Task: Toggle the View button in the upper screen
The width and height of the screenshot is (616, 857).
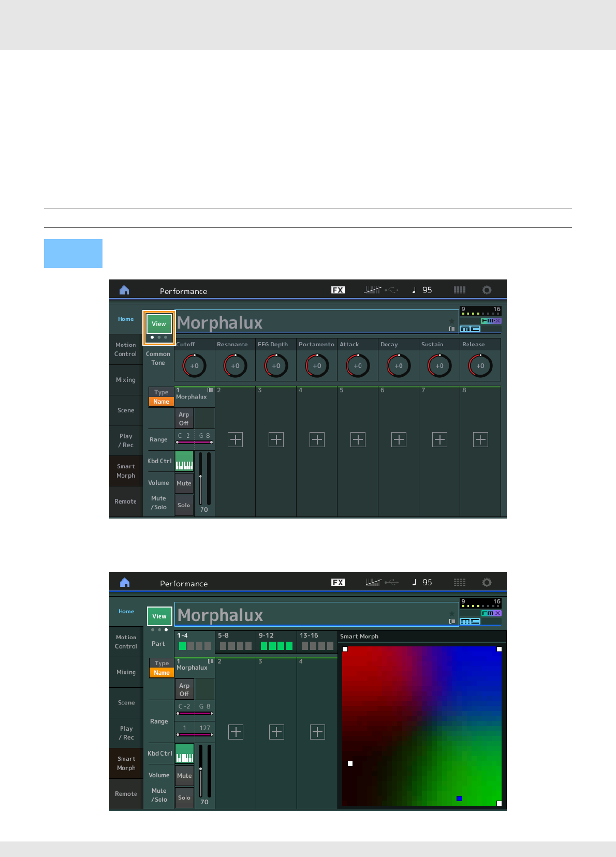Action: pyautogui.click(x=159, y=324)
